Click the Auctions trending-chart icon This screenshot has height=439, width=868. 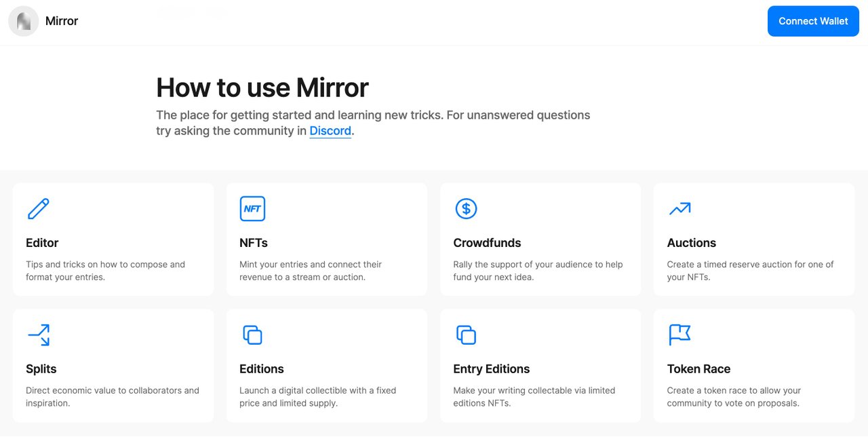[x=679, y=208]
